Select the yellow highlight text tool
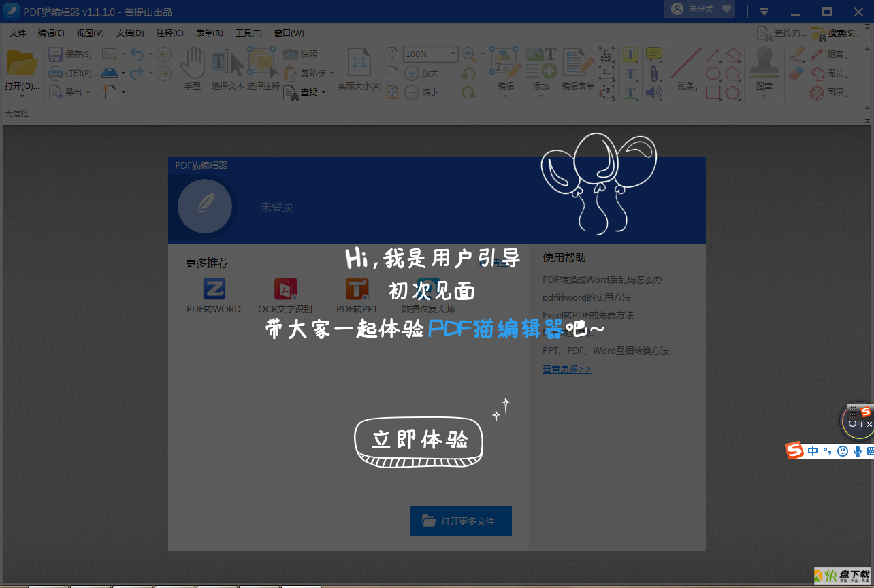The height and width of the screenshot is (588, 874). [x=631, y=54]
